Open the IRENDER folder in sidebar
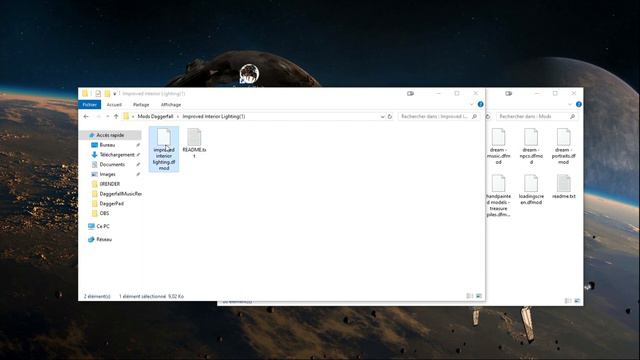 [x=109, y=184]
